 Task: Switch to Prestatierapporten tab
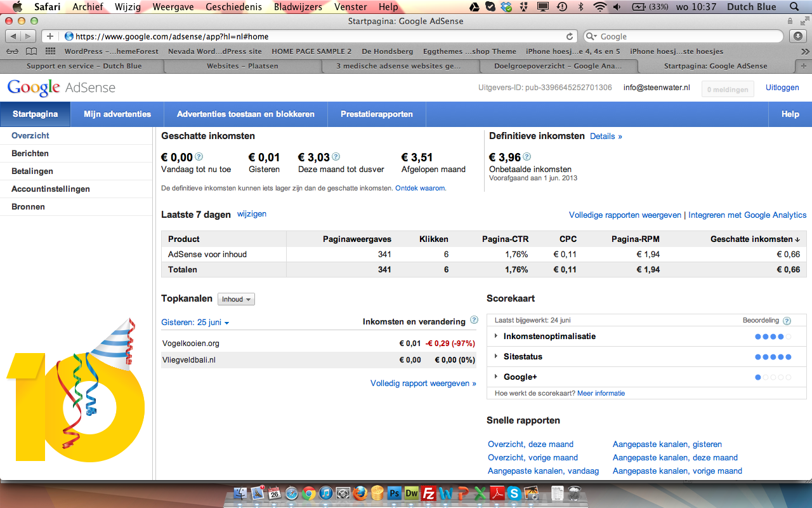[377, 114]
